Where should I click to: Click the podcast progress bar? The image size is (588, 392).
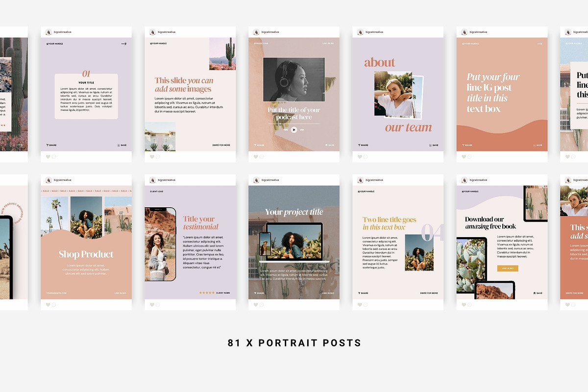pos(294,123)
